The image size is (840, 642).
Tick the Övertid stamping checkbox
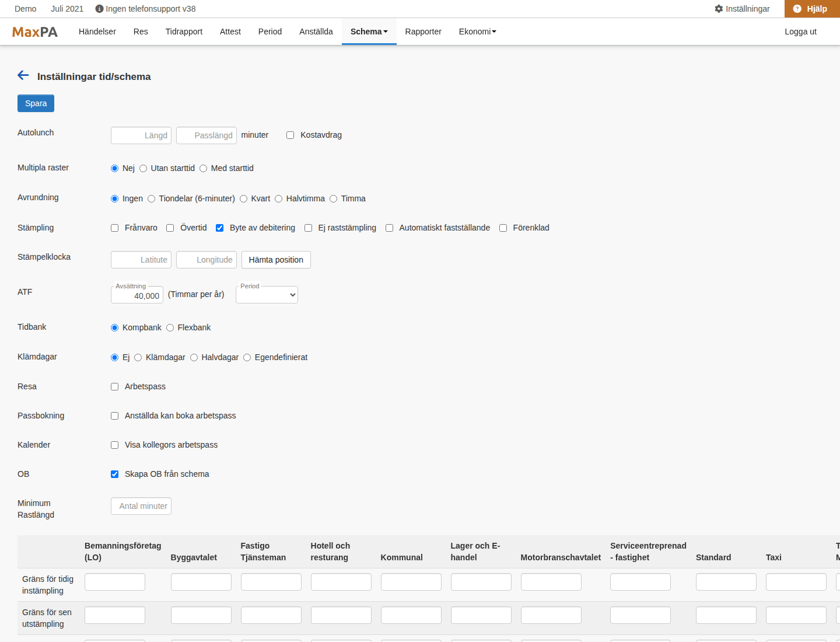click(170, 228)
